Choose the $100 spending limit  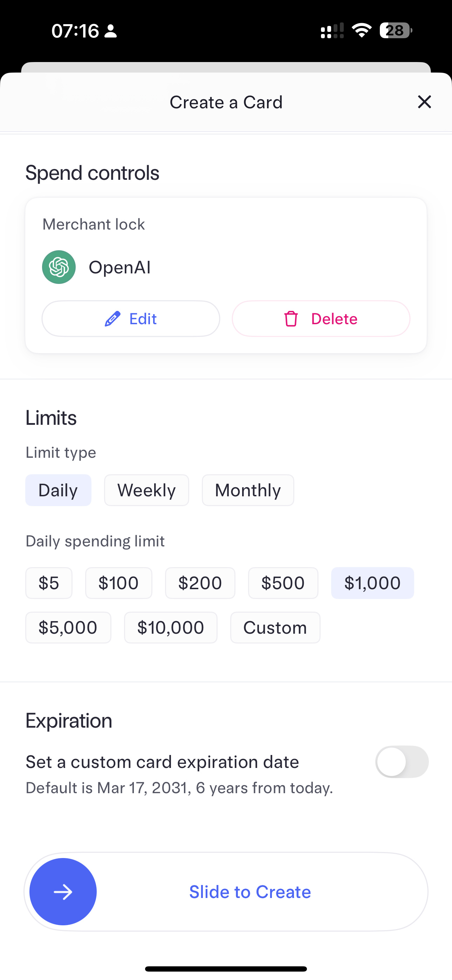(x=119, y=583)
